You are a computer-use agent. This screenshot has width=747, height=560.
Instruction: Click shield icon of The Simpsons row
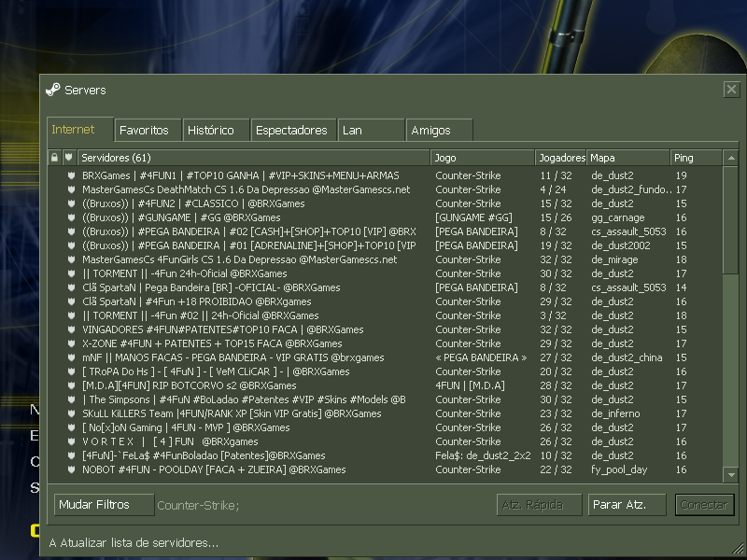point(72,399)
